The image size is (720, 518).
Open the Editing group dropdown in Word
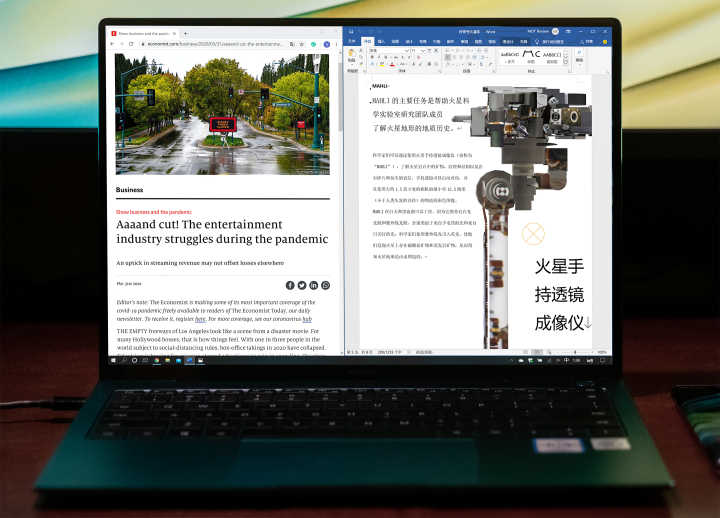(x=579, y=56)
